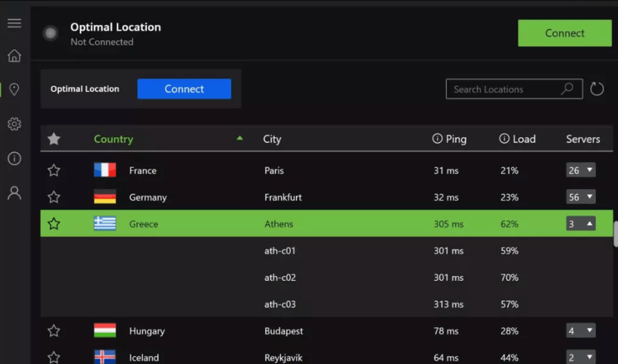
Task: Click the green Connect button
Action: [565, 33]
